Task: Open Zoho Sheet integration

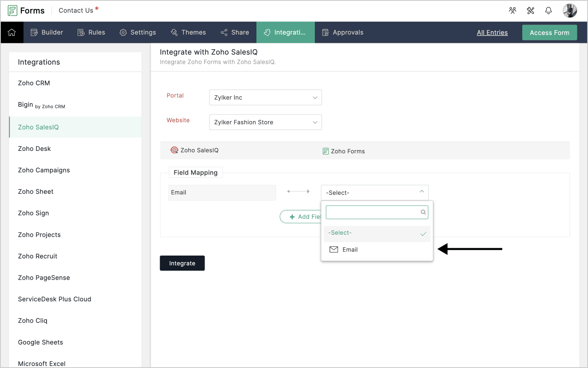Action: click(x=75, y=192)
